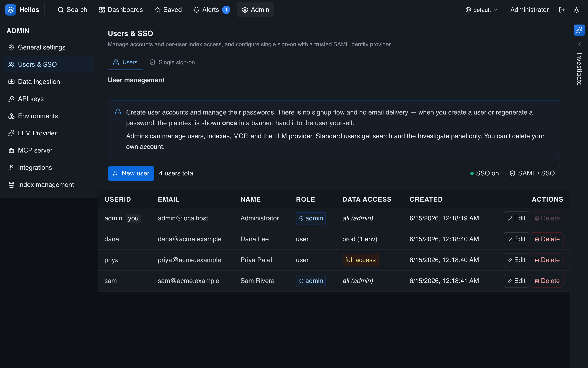Click the 4 users total label
Screen dimensions: 588x368
pyautogui.click(x=177, y=173)
